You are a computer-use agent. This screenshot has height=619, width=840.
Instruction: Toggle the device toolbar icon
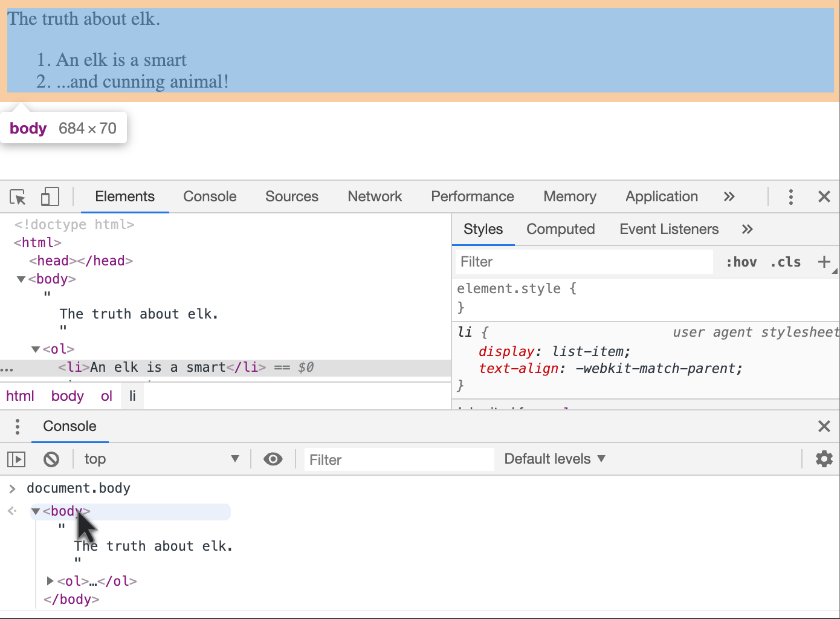pyautogui.click(x=50, y=197)
